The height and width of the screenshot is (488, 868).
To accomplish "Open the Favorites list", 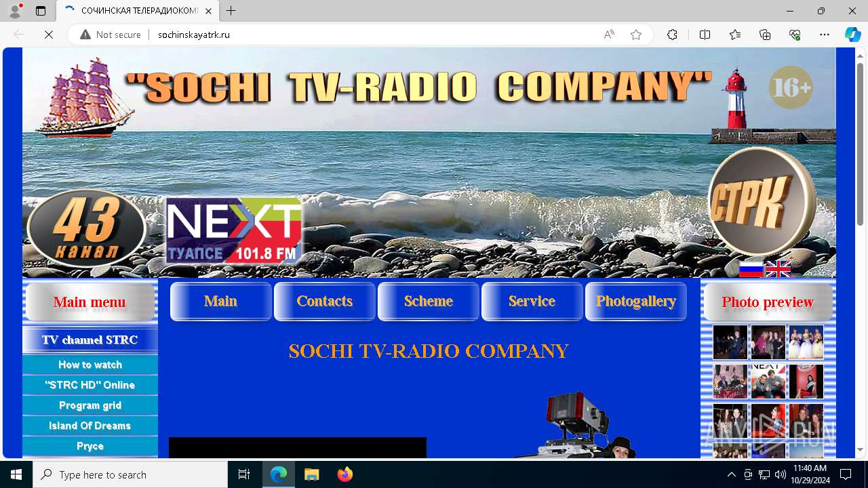I will point(735,35).
